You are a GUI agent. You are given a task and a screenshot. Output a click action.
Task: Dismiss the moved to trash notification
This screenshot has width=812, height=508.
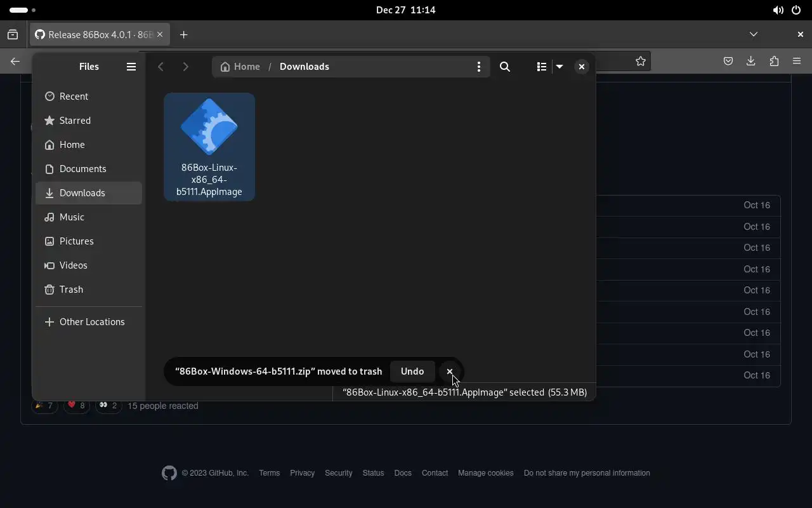click(x=450, y=371)
